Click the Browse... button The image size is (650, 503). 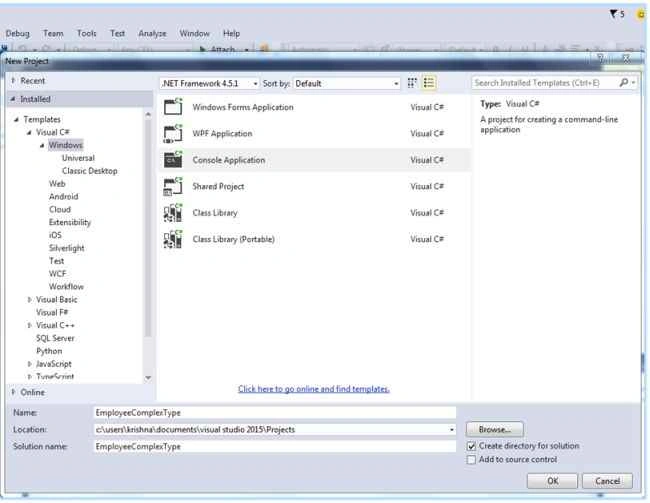click(x=495, y=429)
